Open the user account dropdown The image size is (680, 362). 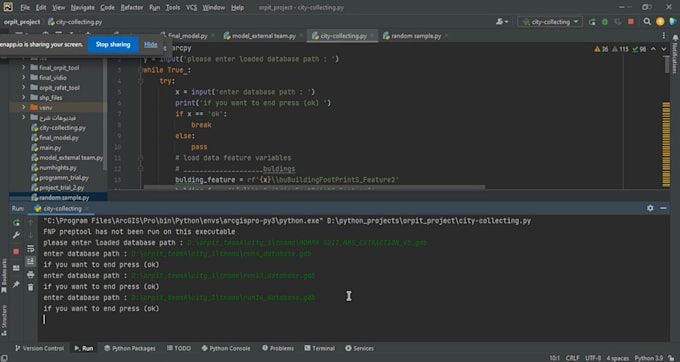click(502, 22)
